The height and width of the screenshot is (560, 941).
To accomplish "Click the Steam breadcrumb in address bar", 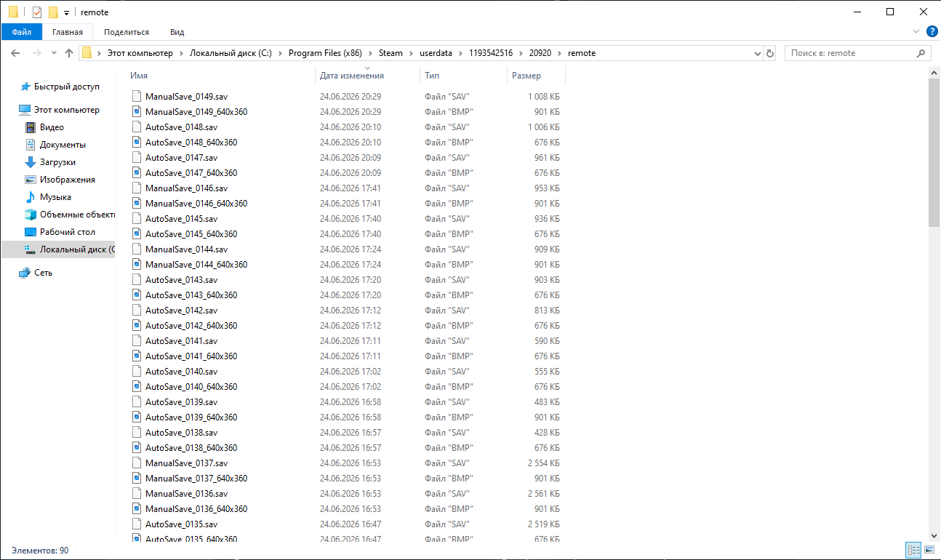I will (x=391, y=53).
